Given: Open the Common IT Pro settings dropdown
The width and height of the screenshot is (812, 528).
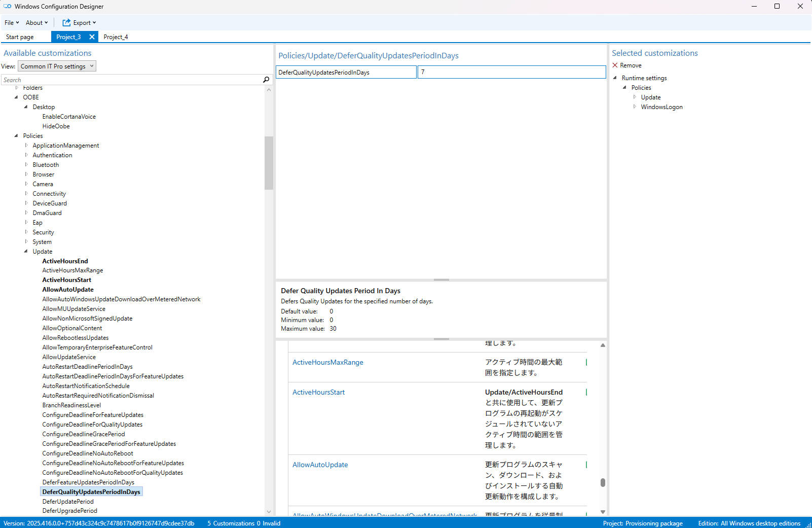Looking at the screenshot, I should coord(57,66).
